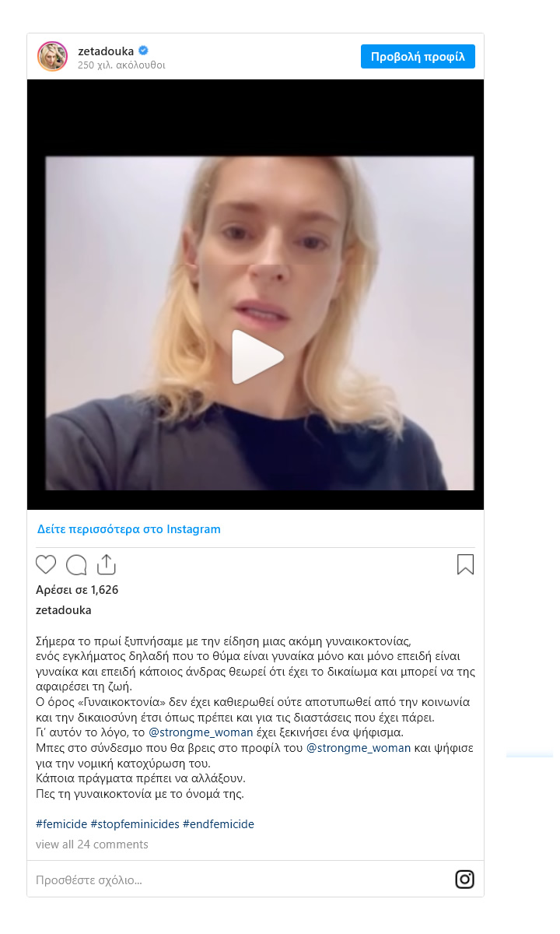Click the zetadouka name above the caption

coord(64,610)
